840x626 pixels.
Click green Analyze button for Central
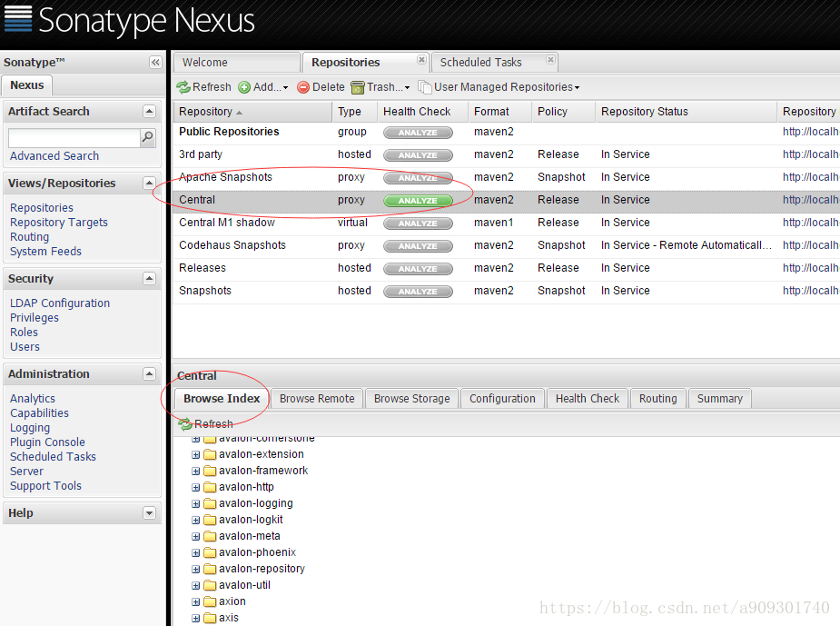(x=418, y=201)
